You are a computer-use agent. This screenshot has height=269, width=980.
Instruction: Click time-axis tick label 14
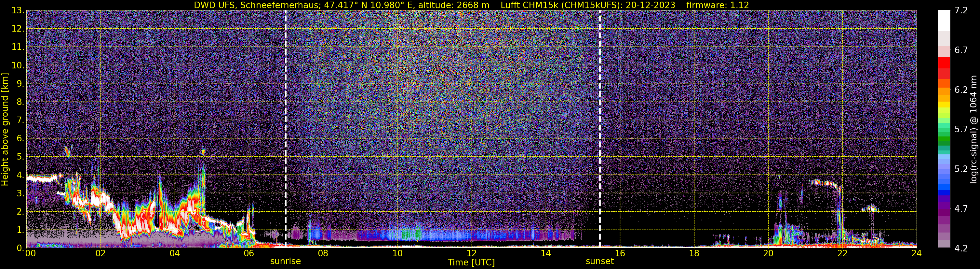click(x=545, y=254)
